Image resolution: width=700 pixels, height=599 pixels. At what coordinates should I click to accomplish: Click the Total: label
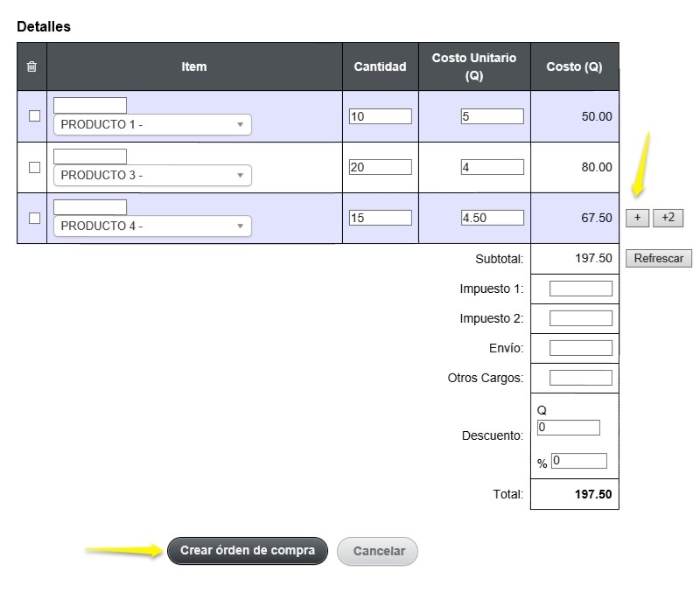click(x=508, y=495)
